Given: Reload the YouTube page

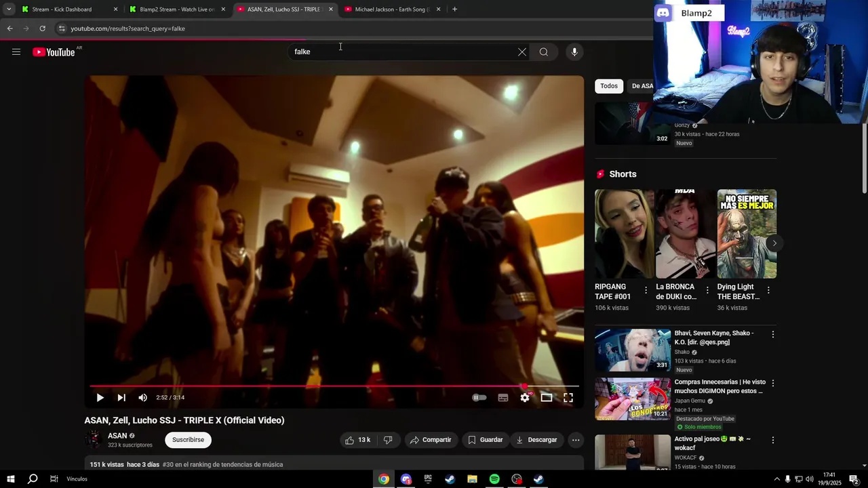Looking at the screenshot, I should (42, 28).
